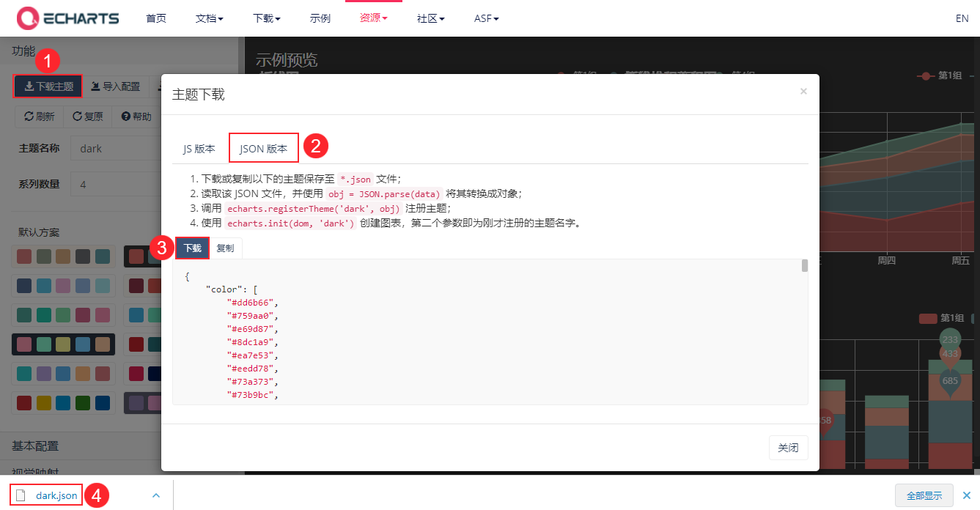This screenshot has height=510, width=980.
Task: Open the 资源 dropdown menu
Action: [374, 18]
